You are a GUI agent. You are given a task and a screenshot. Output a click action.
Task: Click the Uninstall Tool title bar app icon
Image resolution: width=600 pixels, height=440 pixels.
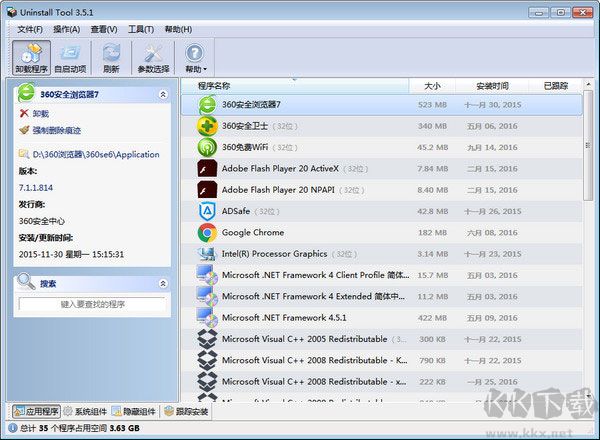coord(12,12)
